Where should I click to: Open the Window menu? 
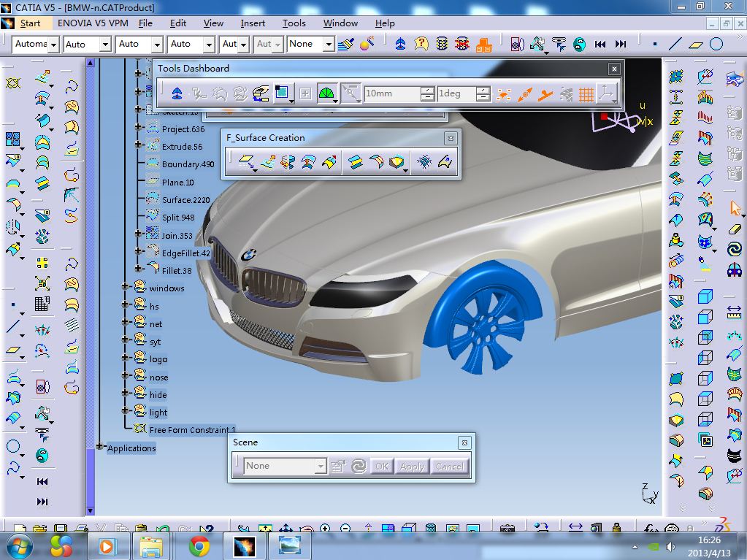tap(340, 23)
